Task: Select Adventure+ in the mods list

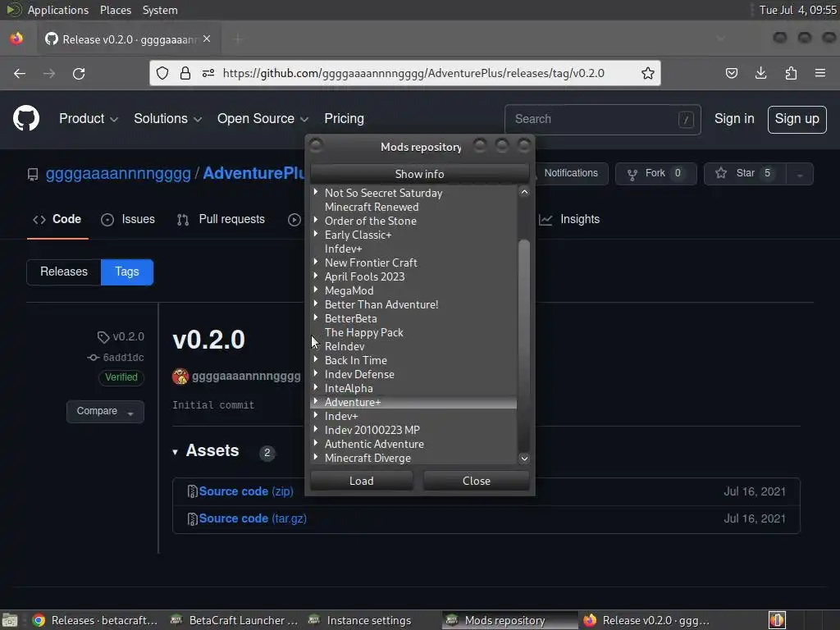Action: pos(413,402)
